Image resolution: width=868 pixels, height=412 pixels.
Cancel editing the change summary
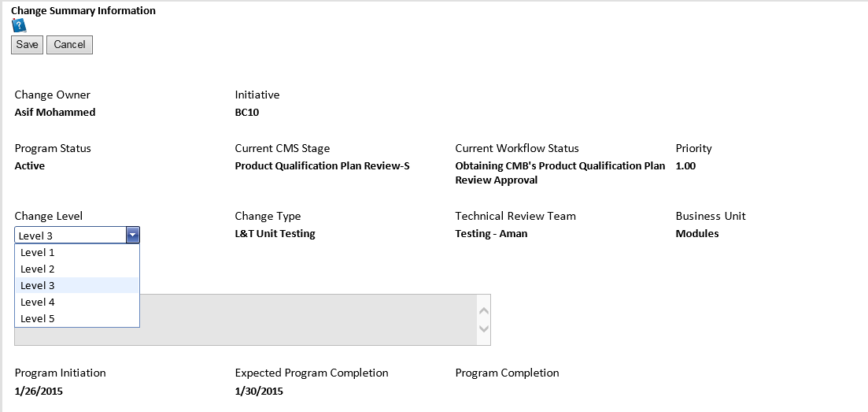click(69, 45)
